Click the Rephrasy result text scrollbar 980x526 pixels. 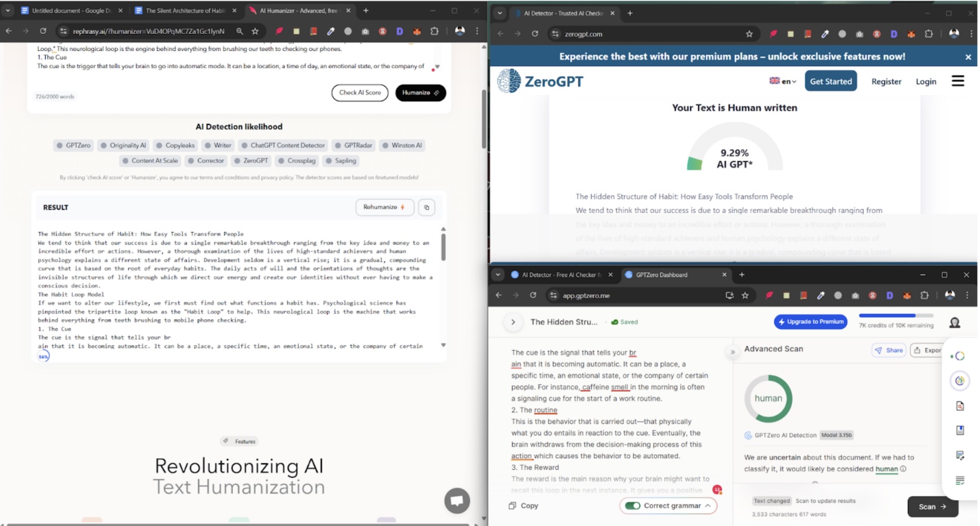click(x=444, y=247)
